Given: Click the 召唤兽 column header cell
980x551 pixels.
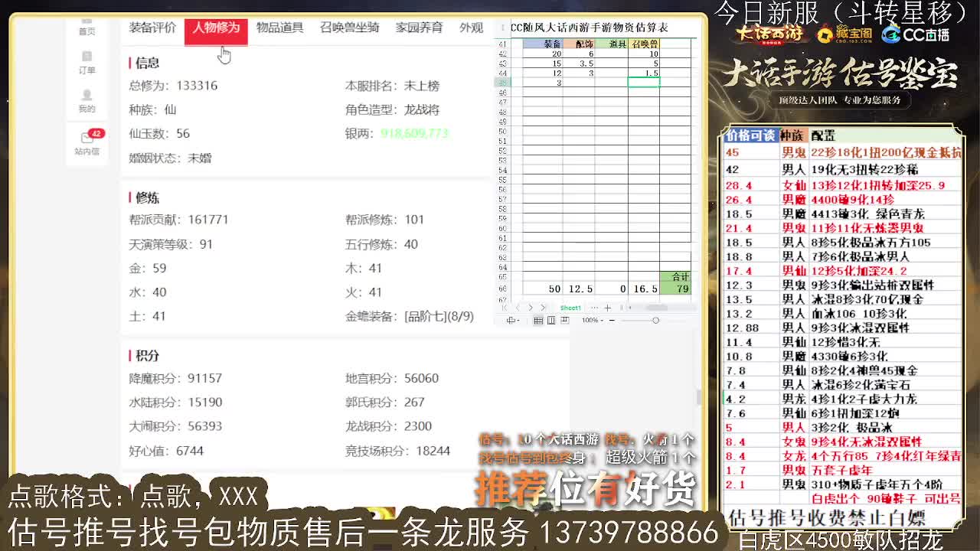Looking at the screenshot, I should tap(643, 44).
